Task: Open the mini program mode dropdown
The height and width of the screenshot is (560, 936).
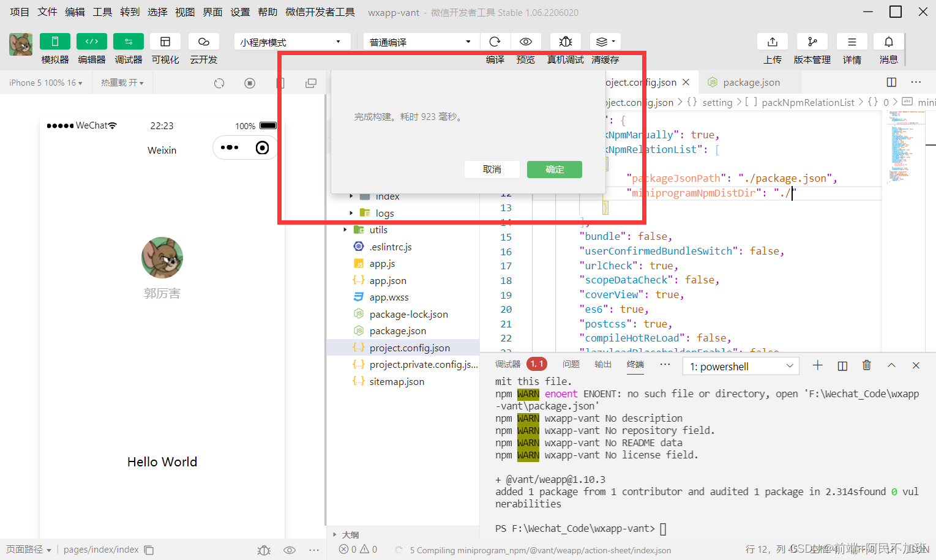Action: [291, 42]
